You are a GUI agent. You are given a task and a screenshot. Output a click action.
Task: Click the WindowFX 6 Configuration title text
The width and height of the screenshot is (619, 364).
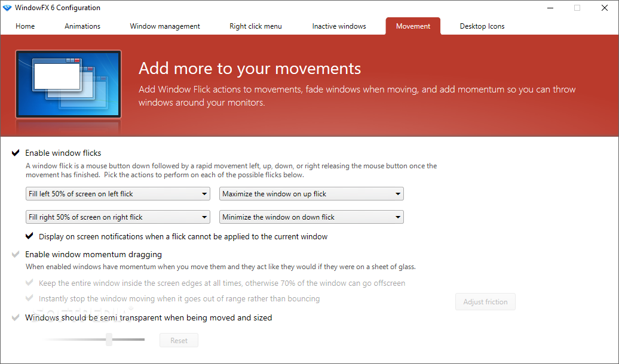[x=57, y=8]
